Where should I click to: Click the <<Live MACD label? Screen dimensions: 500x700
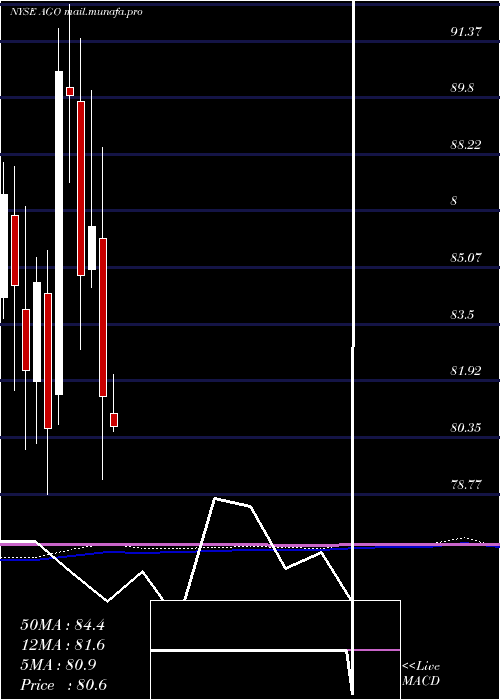421,674
